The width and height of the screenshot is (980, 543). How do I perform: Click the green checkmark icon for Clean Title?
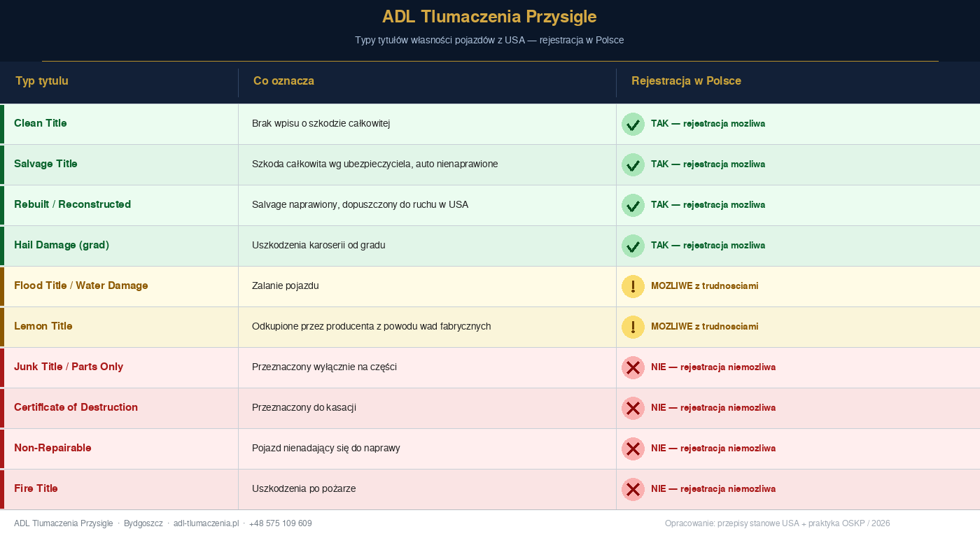point(633,125)
